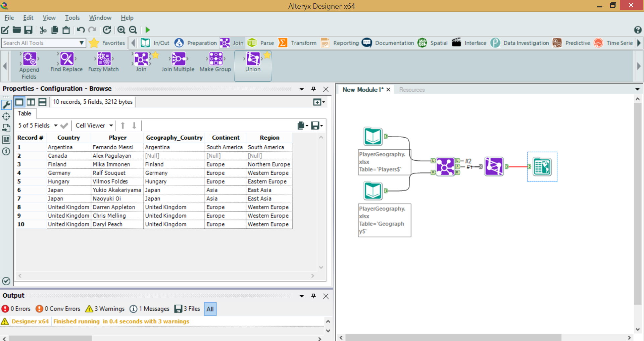Open the Search All Tools dropdown arrow
The height and width of the screenshot is (341, 644).
[82, 43]
